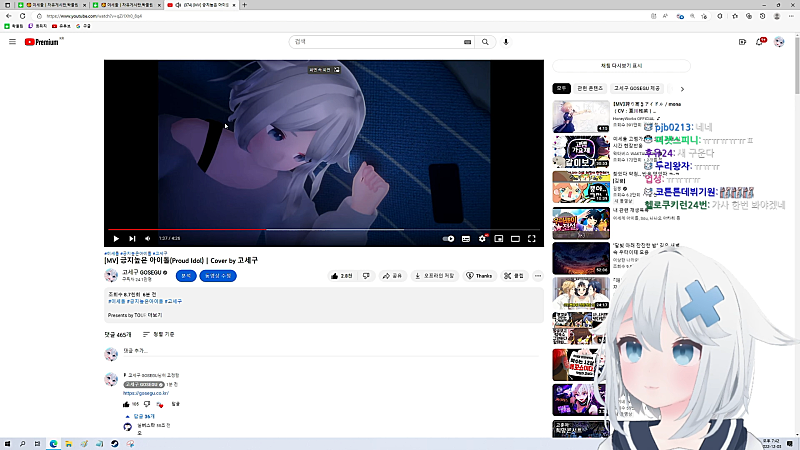Open the player settings gear

482,238
